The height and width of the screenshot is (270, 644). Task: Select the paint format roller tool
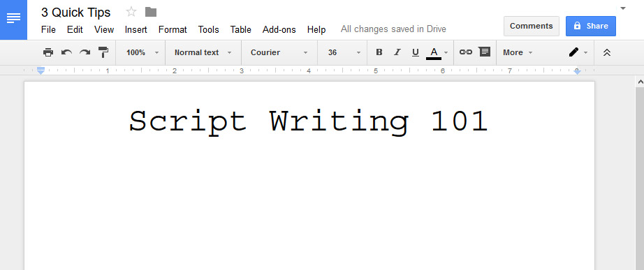tap(103, 52)
